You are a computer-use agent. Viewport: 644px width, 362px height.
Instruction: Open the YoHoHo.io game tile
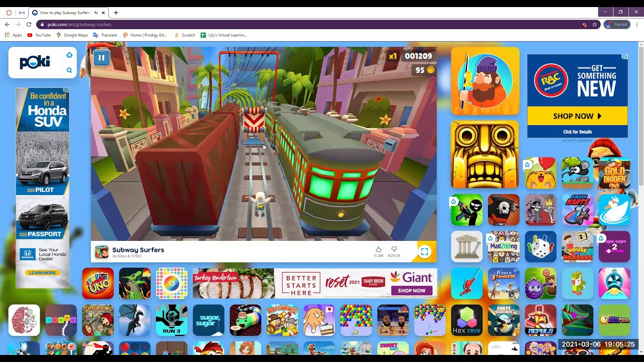click(x=98, y=320)
